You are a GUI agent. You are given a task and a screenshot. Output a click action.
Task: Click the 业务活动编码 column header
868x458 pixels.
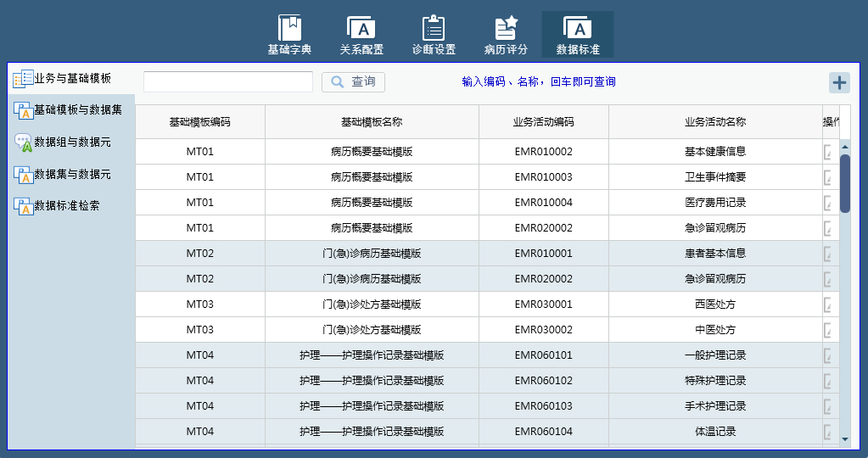[544, 121]
